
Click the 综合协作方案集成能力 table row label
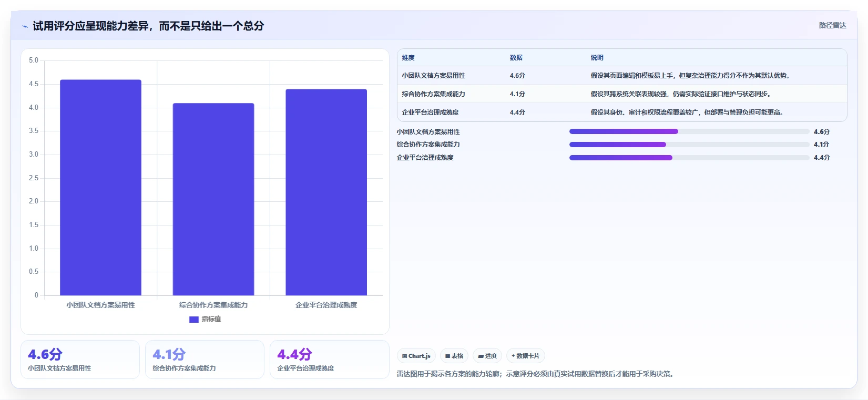434,94
